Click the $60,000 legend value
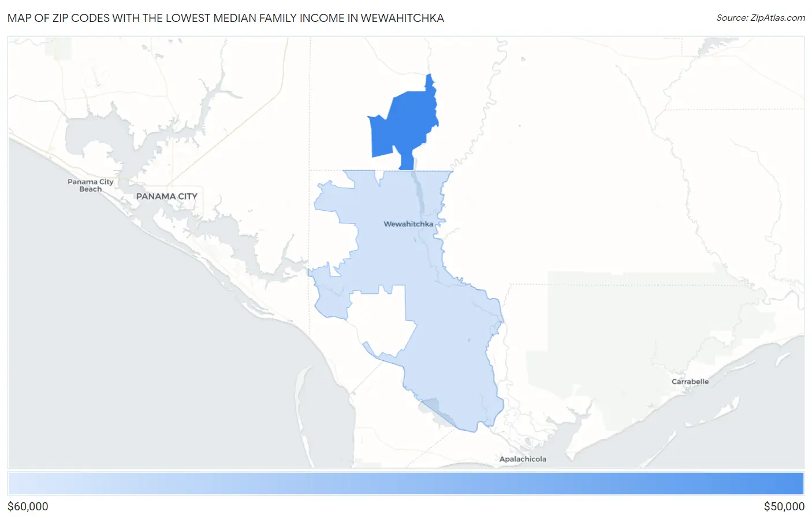This screenshot has width=812, height=519. [x=28, y=506]
